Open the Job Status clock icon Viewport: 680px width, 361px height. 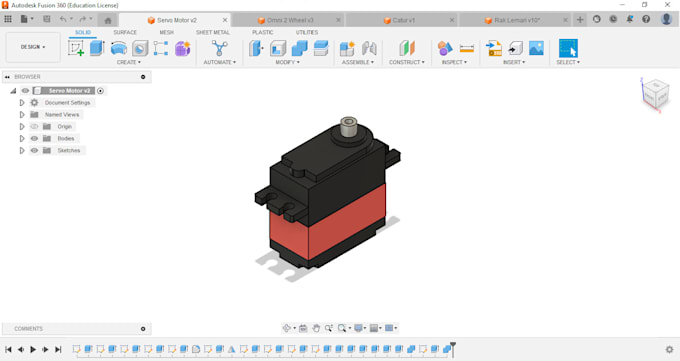click(x=613, y=19)
